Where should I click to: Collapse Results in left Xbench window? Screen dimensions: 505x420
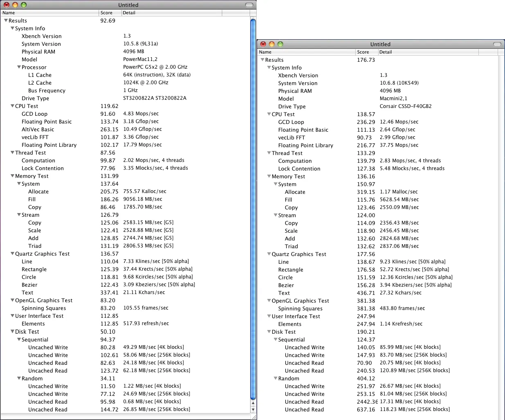[x=6, y=20]
